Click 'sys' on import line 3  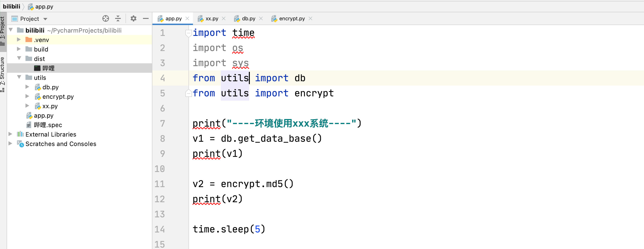pyautogui.click(x=241, y=63)
